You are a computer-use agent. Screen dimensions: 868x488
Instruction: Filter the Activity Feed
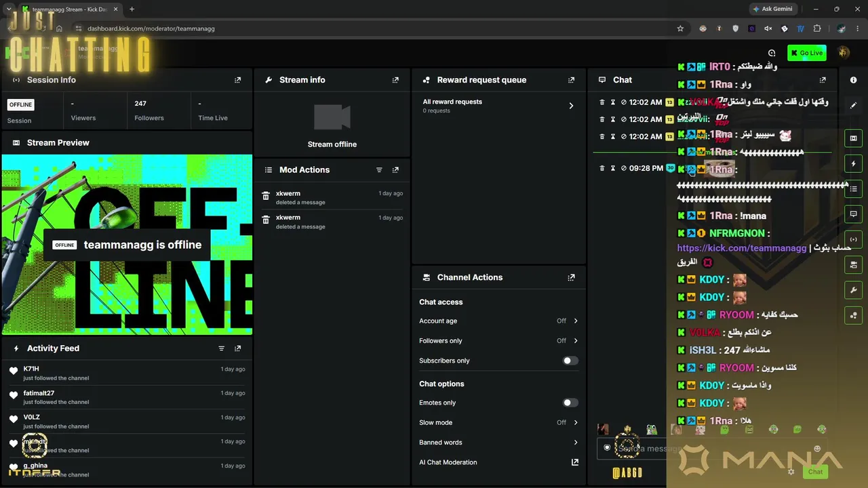point(221,348)
